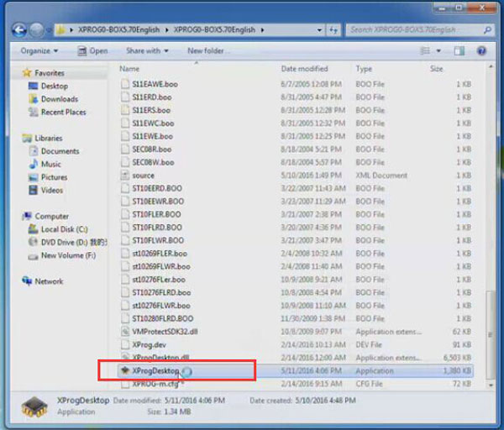The image size is (504, 430).
Task: Click the New folder button
Action: point(205,50)
